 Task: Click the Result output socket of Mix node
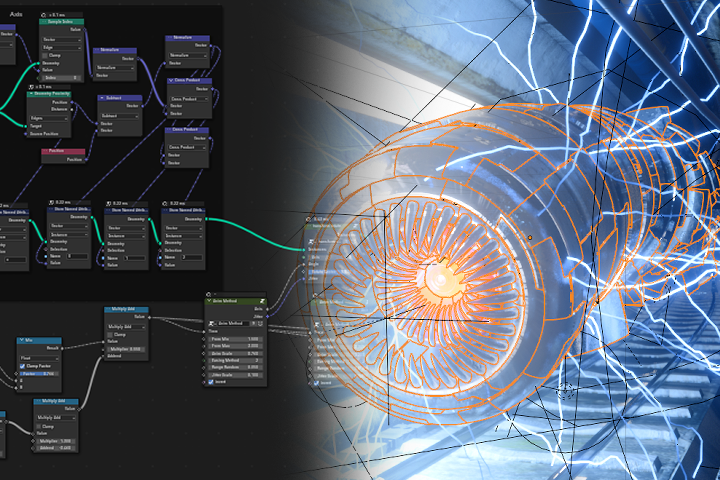coord(62,348)
